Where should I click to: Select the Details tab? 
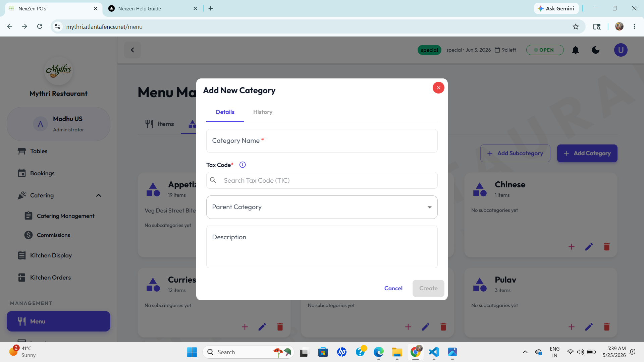coord(225,112)
